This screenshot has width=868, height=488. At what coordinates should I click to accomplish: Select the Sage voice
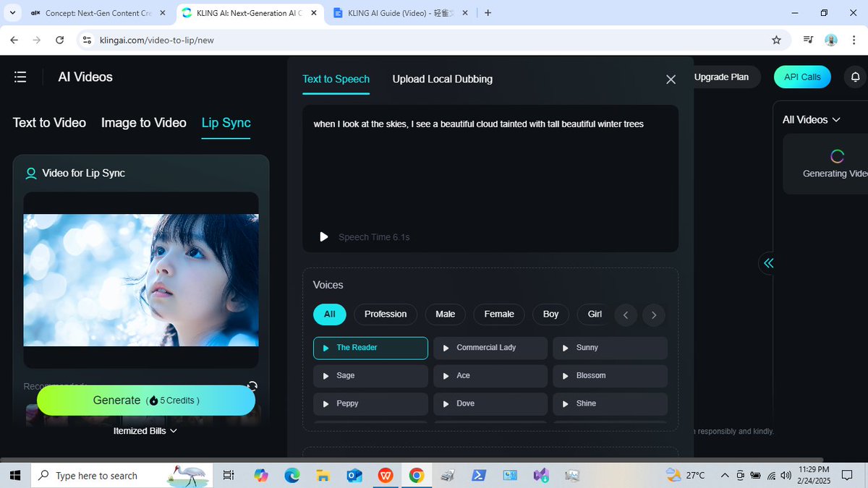click(x=370, y=376)
